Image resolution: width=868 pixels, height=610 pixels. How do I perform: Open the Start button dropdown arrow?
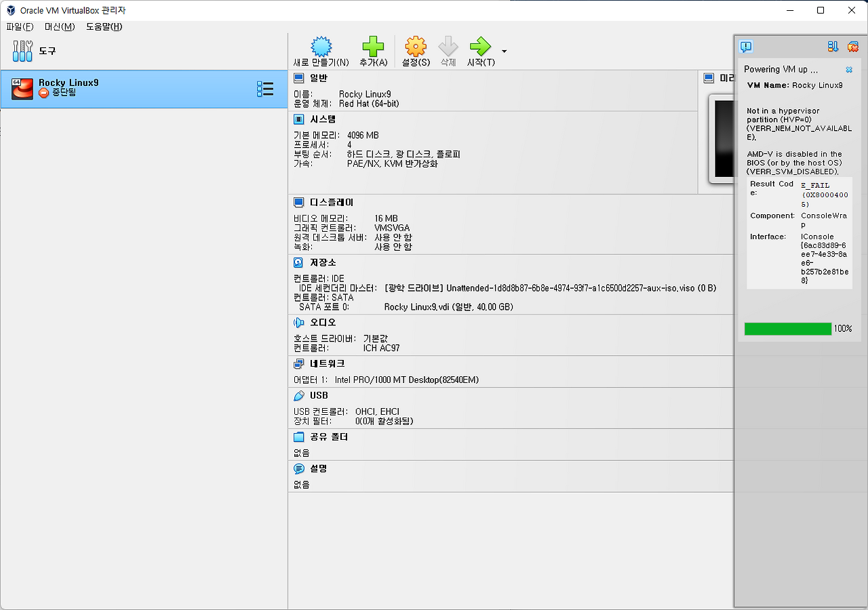[x=504, y=52]
